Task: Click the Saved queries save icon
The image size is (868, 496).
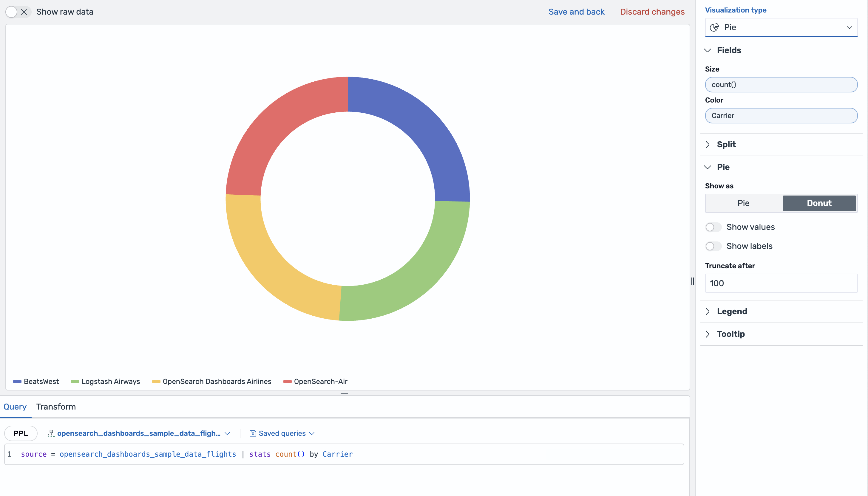Action: click(253, 433)
